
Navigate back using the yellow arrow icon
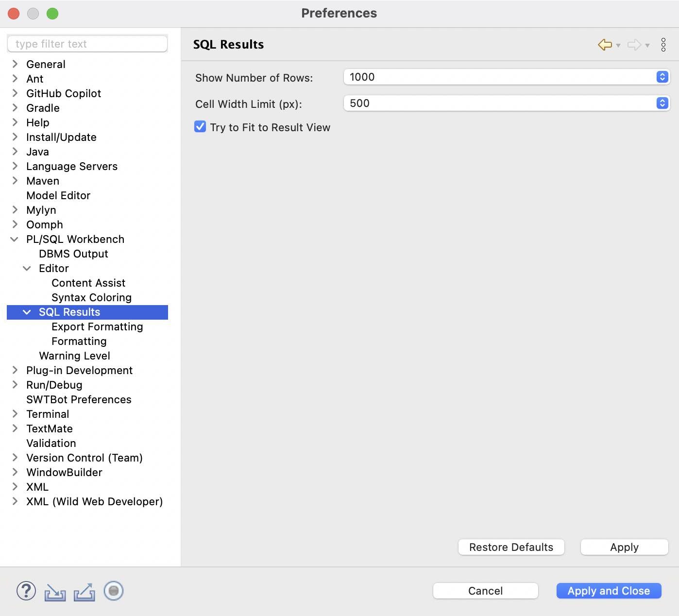point(604,45)
